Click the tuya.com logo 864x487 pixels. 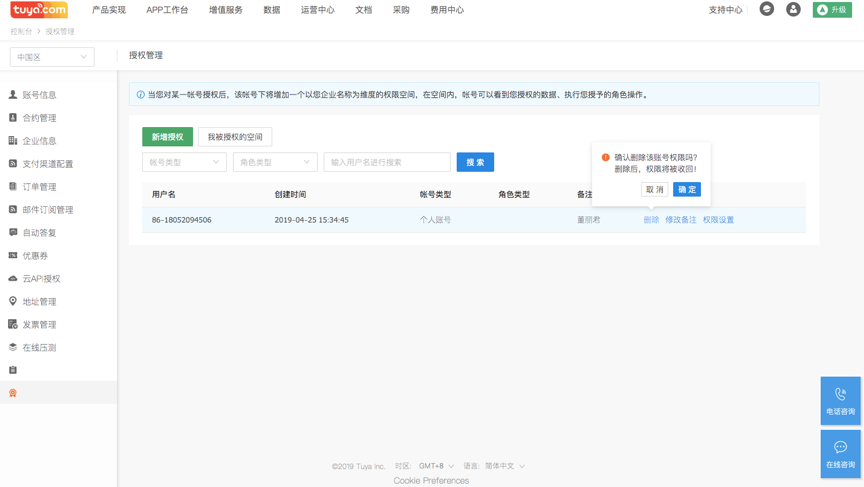click(x=39, y=9)
